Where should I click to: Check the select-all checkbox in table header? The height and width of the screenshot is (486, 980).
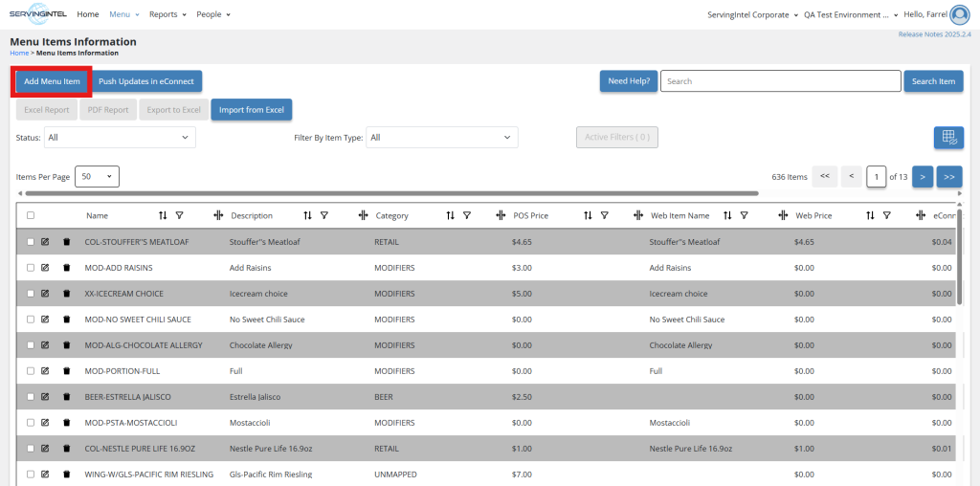(31, 215)
